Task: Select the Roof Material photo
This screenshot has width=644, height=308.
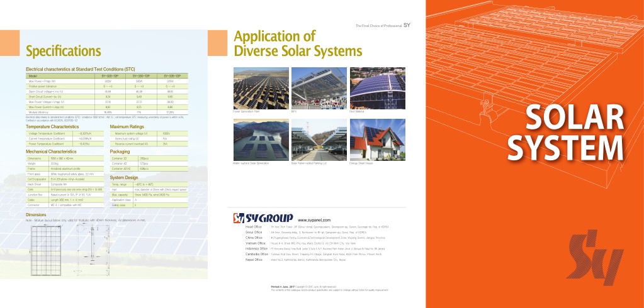Action: click(x=378, y=88)
